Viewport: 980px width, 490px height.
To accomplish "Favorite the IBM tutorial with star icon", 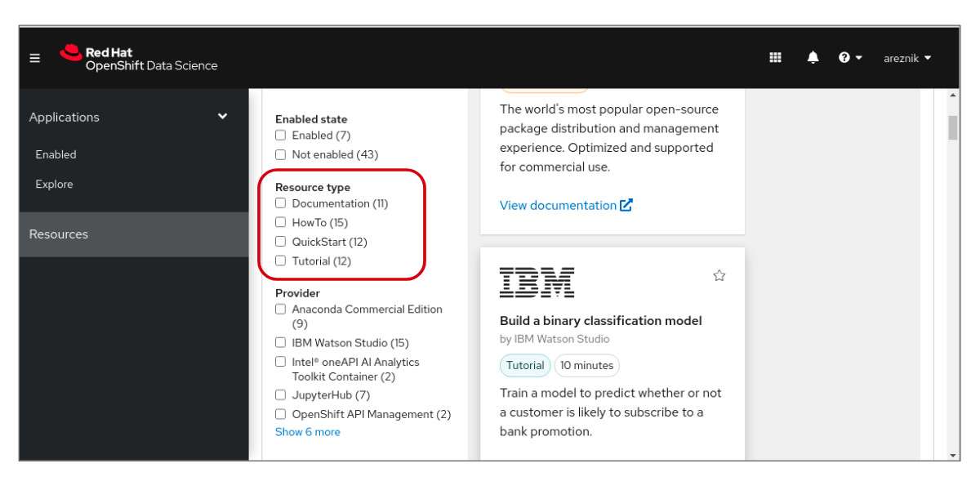I will (719, 276).
